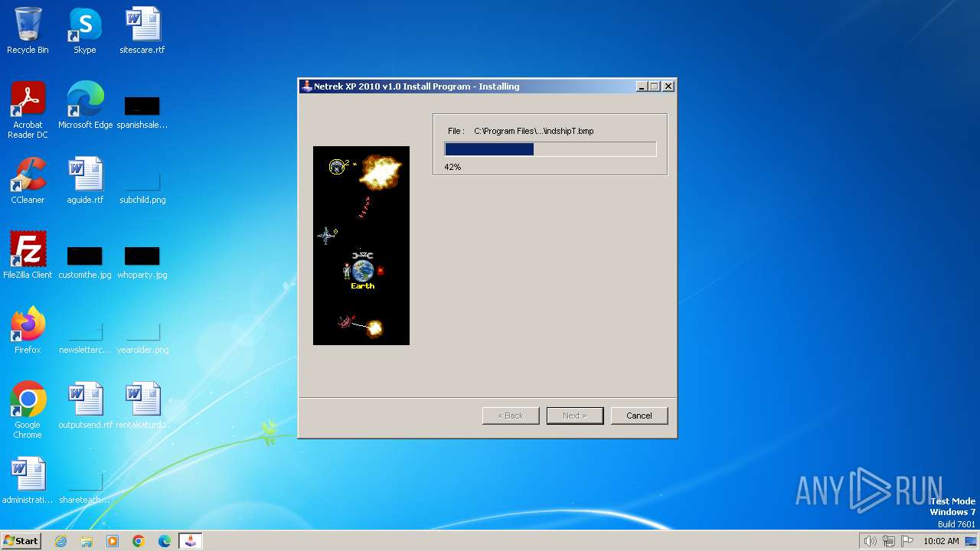This screenshot has width=980, height=551.
Task: Open the Start menu
Action: tap(21, 541)
